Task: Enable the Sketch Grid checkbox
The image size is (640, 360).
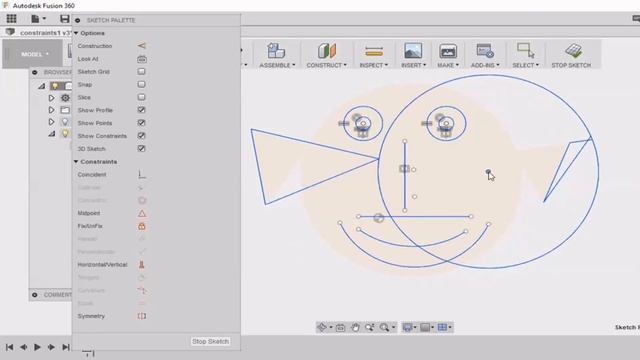Action: (141, 71)
